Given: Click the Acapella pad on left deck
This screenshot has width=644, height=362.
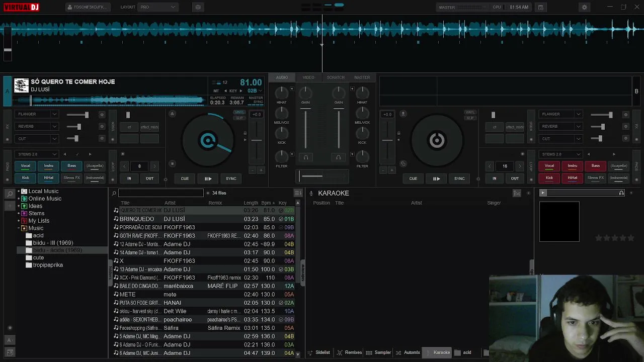Looking at the screenshot, I should click(x=95, y=166).
